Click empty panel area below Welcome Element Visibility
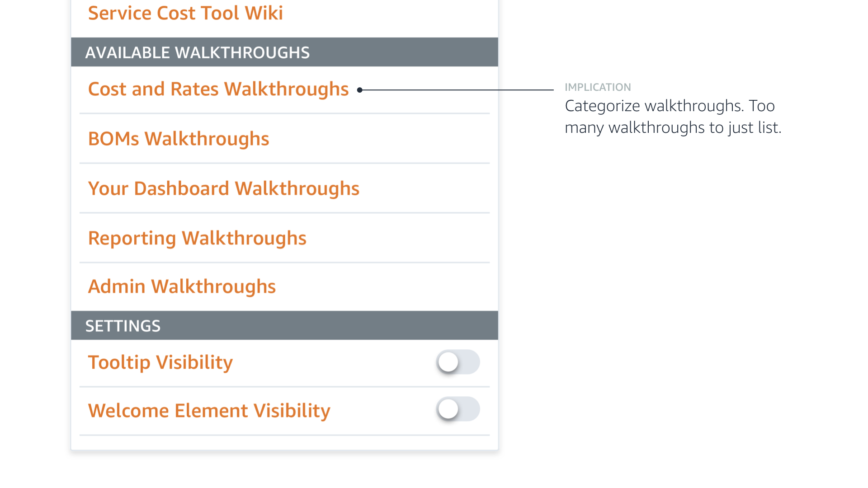 coord(284,443)
